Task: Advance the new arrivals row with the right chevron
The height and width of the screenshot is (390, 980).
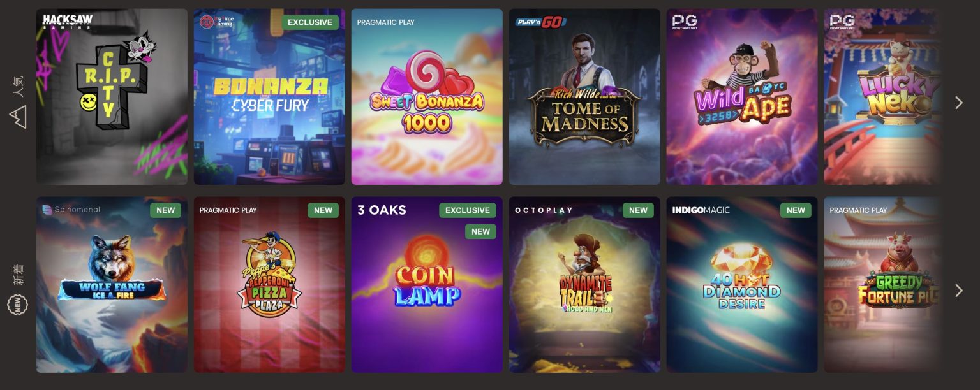Action: tap(958, 291)
